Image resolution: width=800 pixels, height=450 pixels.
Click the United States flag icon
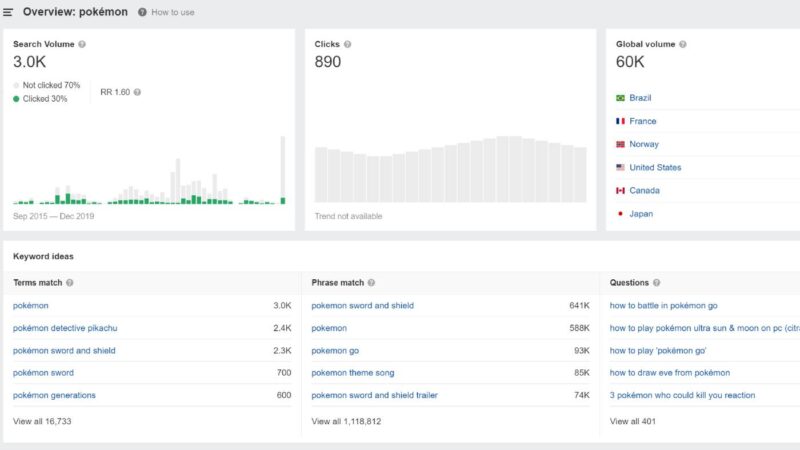620,167
